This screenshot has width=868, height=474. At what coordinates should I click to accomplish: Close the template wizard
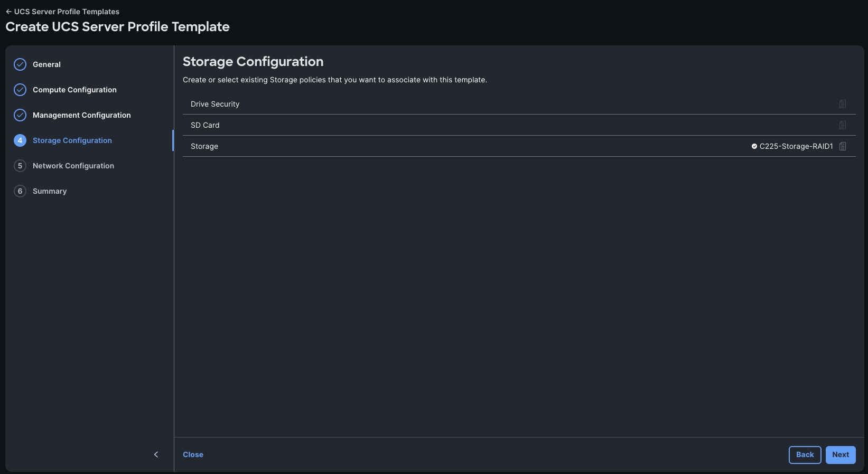[x=193, y=454]
